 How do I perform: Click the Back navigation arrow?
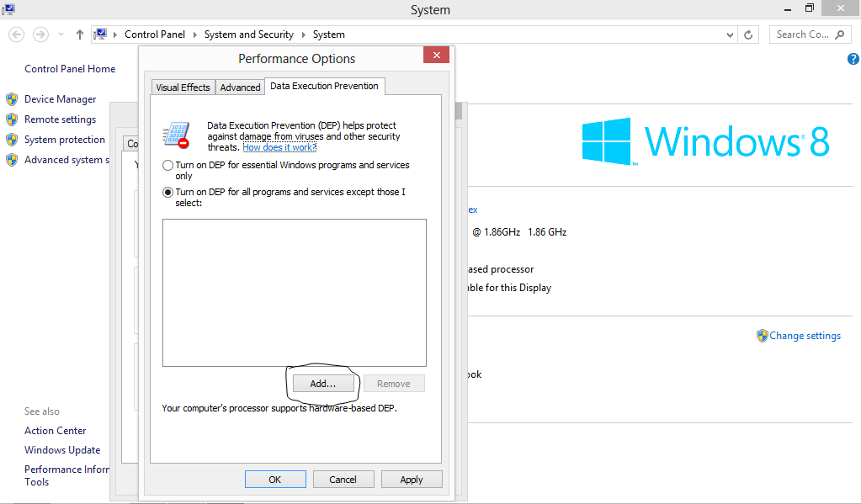17,34
